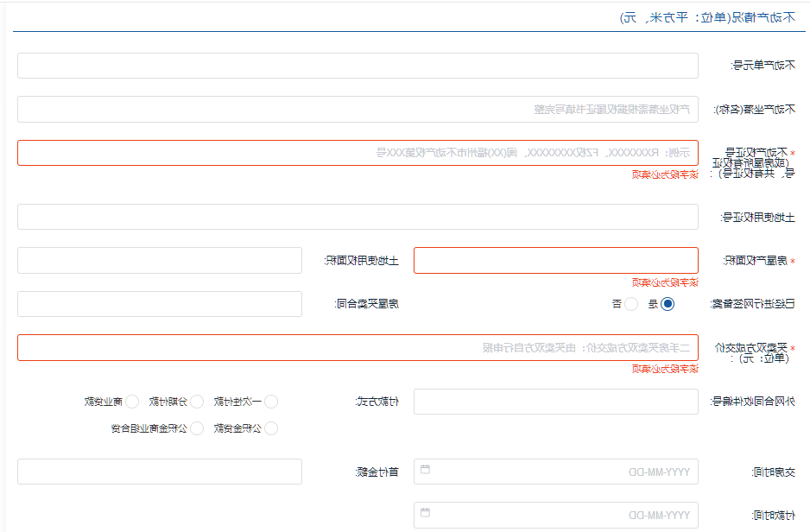The height and width of the screenshot is (532, 810).
Task: Focus the 土地使用权面积 input field
Action: (160, 260)
